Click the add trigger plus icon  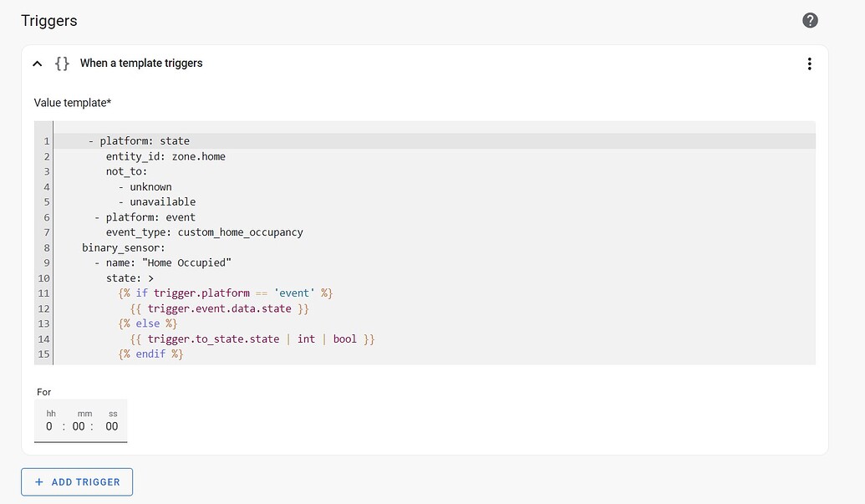(x=38, y=481)
